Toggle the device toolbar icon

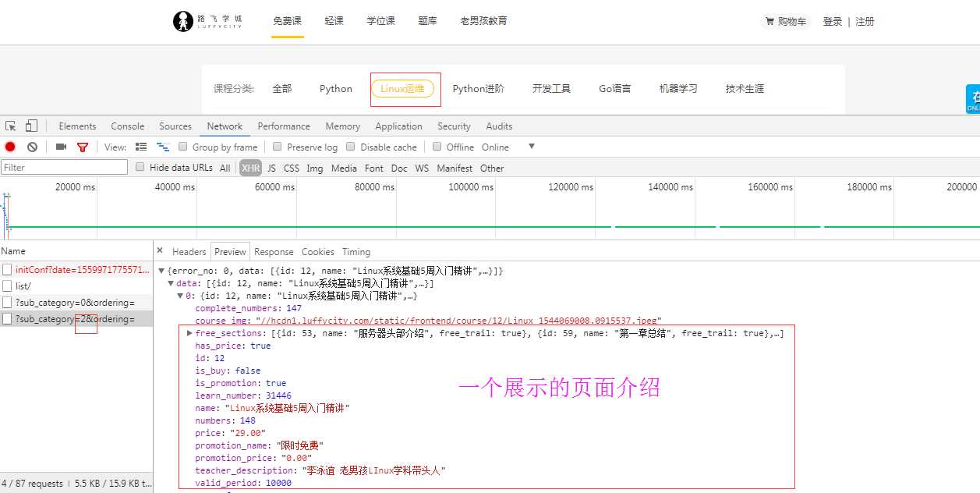tap(31, 126)
